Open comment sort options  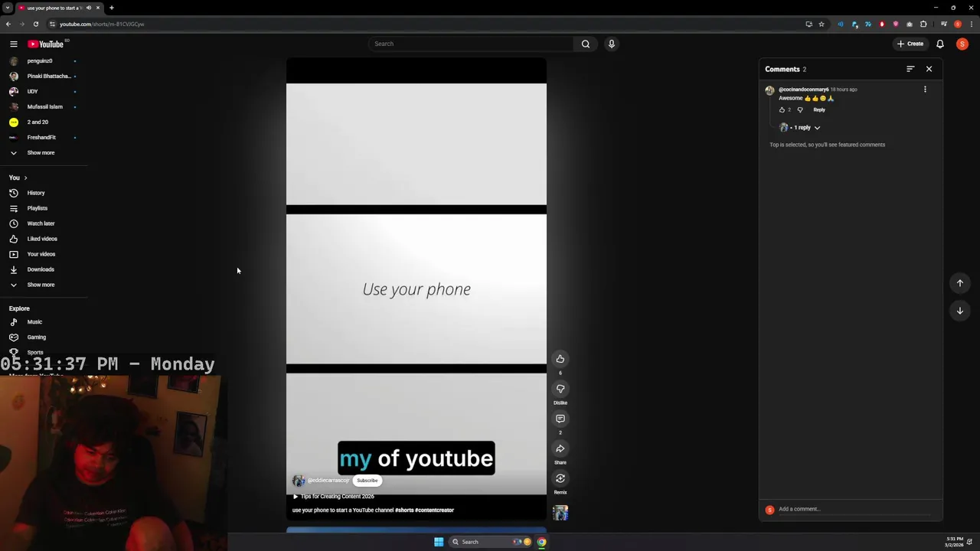(910, 69)
